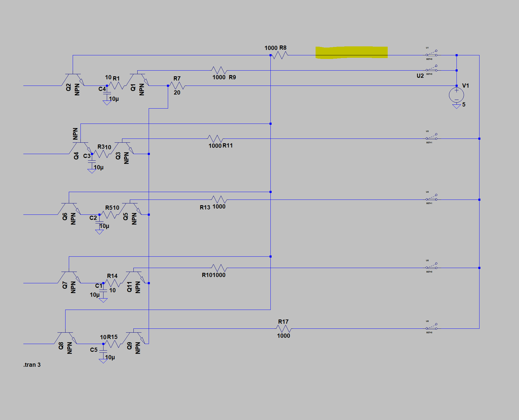
Task: Click the R10 resistor zigzag symbol
Action: coord(219,268)
